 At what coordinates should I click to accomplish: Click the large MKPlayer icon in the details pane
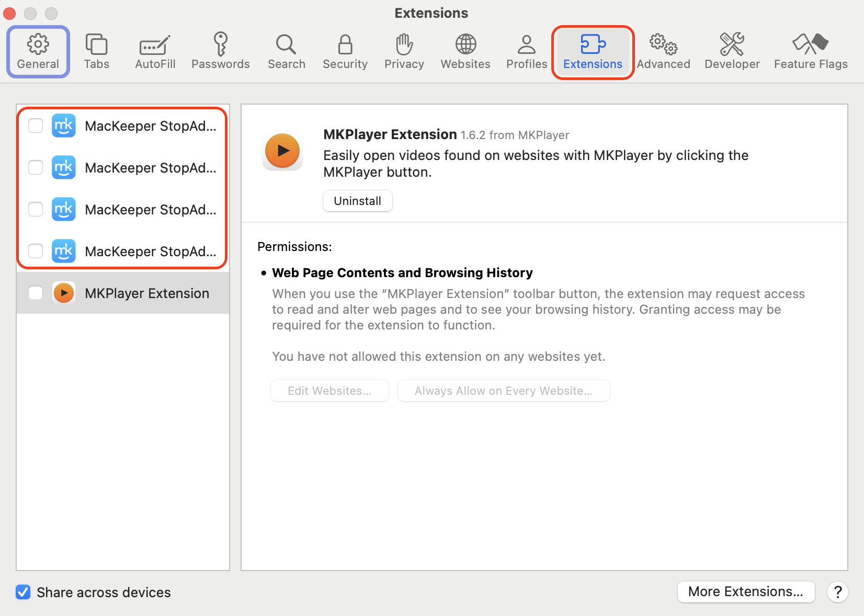click(x=282, y=151)
